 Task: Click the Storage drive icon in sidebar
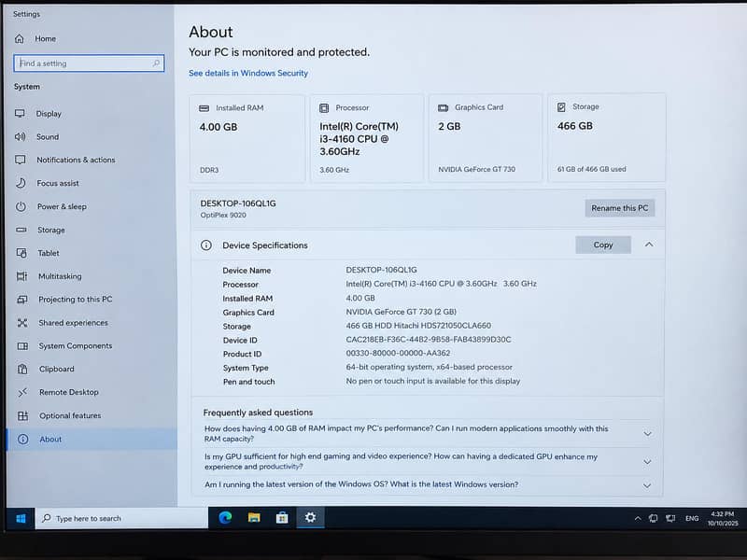[21, 230]
